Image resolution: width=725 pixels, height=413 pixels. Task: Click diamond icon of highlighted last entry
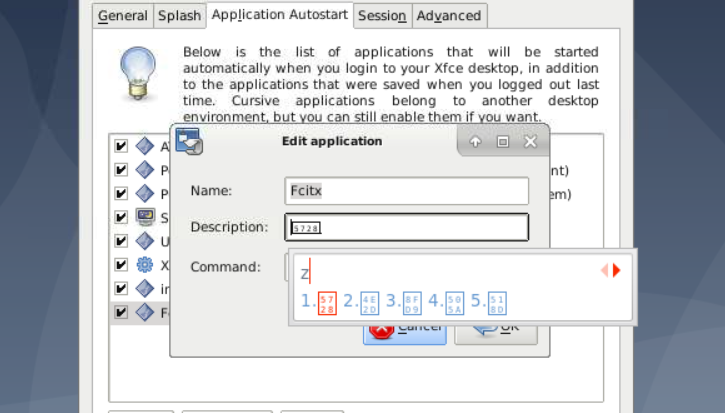pos(145,312)
